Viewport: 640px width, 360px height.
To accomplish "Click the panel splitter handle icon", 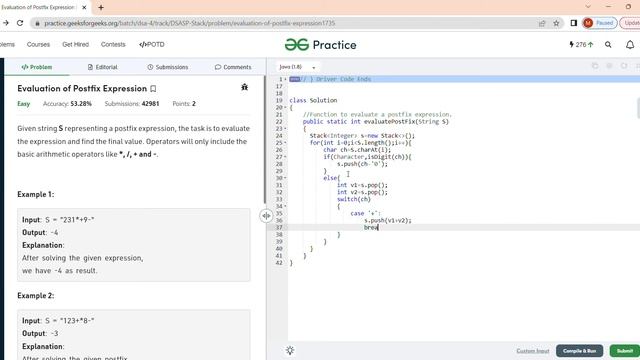I will click(266, 216).
